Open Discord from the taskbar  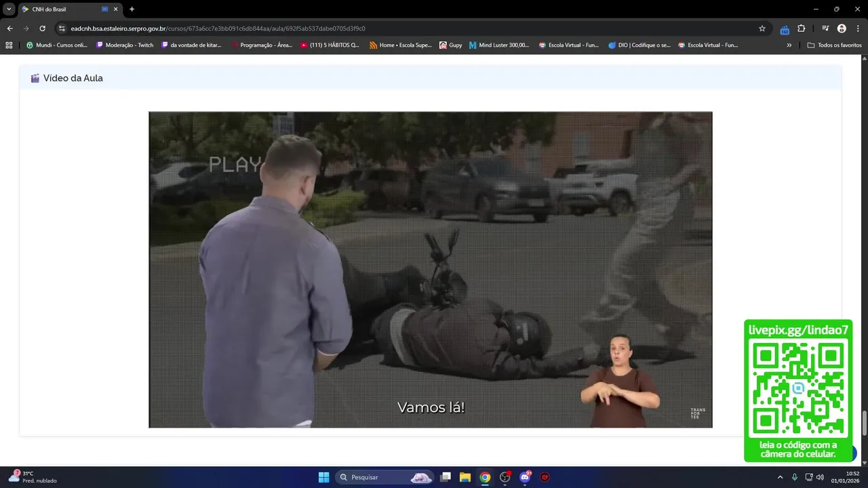[x=525, y=477]
